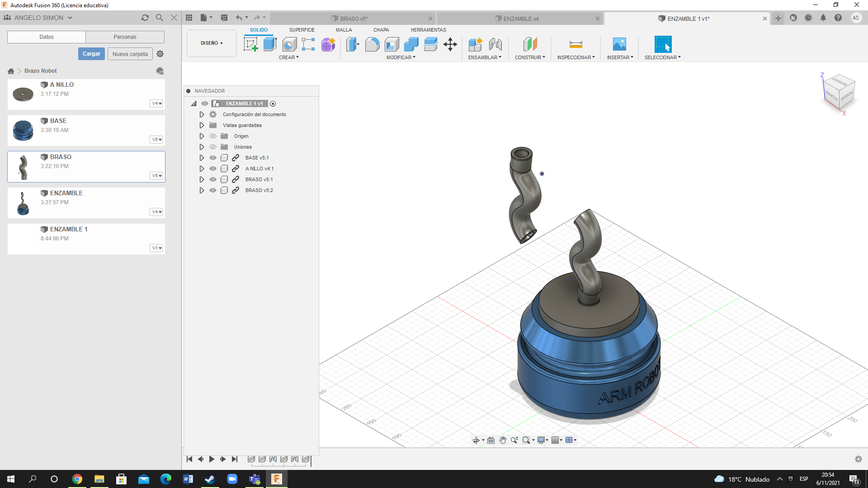This screenshot has height=488, width=868.
Task: Switch to the CHAPA tab
Action: tap(381, 30)
